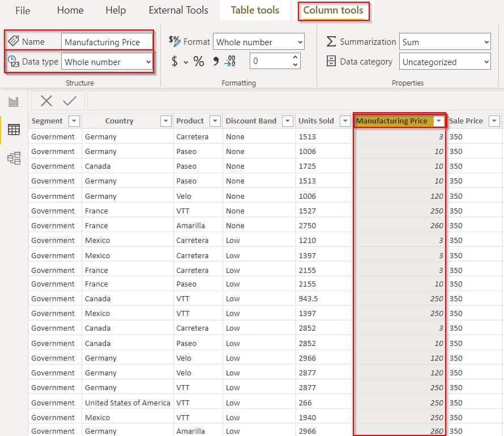Screen dimensions: 504x436
Task: Apply currency format dollar icon
Action: [174, 61]
